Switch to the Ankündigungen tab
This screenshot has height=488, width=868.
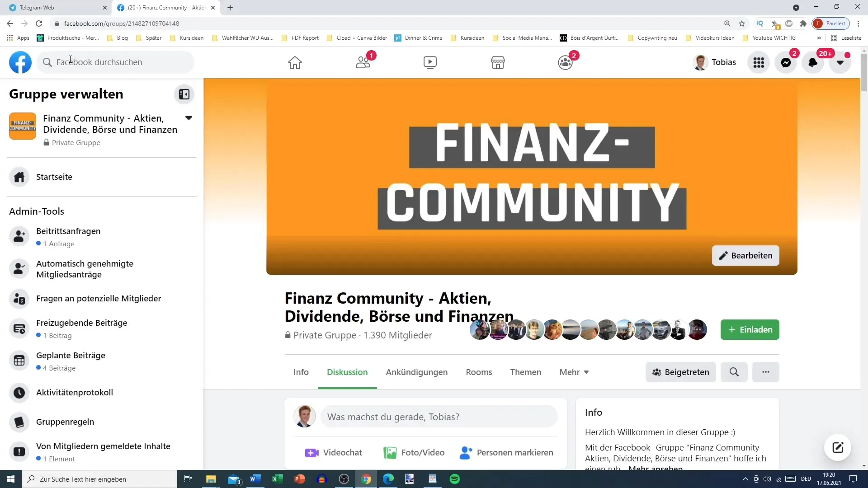tap(417, 372)
